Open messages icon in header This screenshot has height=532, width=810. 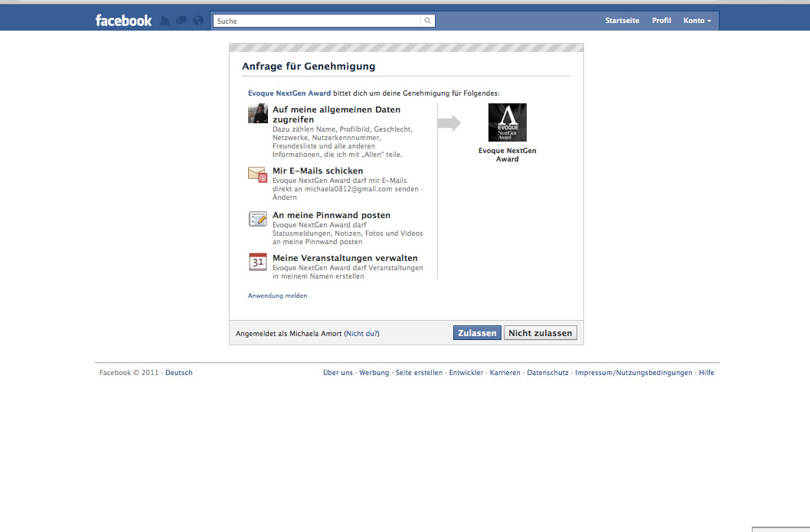181,21
